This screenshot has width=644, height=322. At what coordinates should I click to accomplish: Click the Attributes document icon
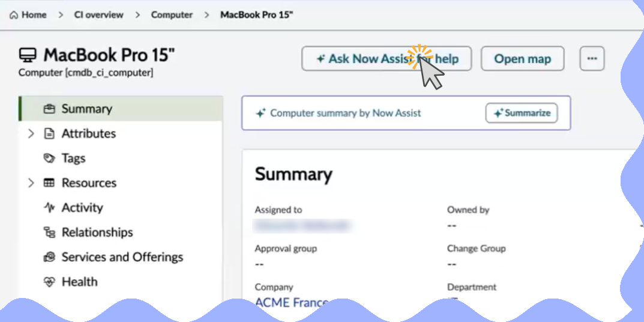click(x=49, y=133)
